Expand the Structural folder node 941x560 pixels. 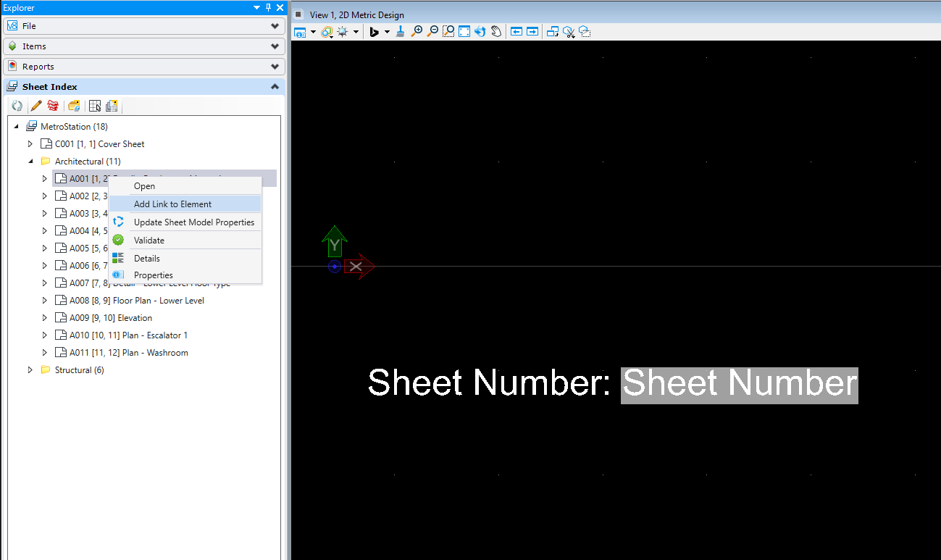click(30, 370)
